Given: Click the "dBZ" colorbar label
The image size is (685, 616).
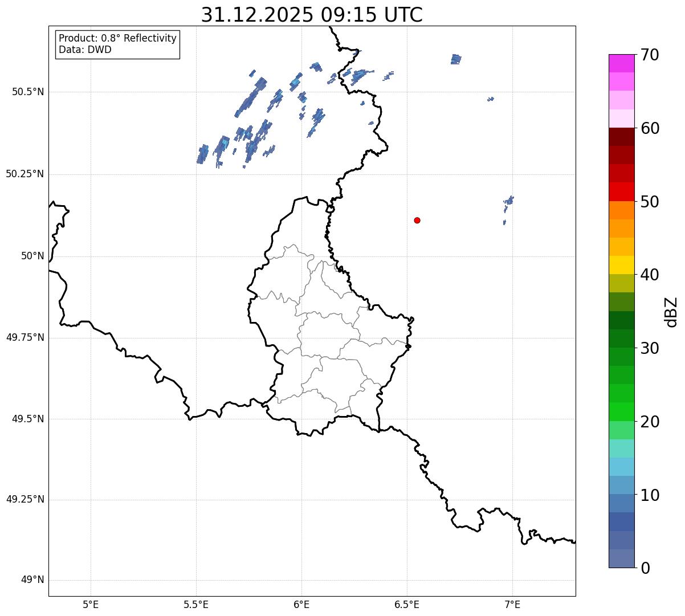Looking at the screenshot, I should [x=671, y=312].
